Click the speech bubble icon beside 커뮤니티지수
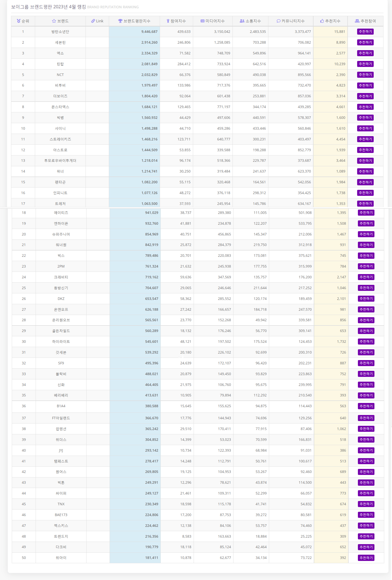The width and height of the screenshot is (392, 580). click(x=279, y=21)
